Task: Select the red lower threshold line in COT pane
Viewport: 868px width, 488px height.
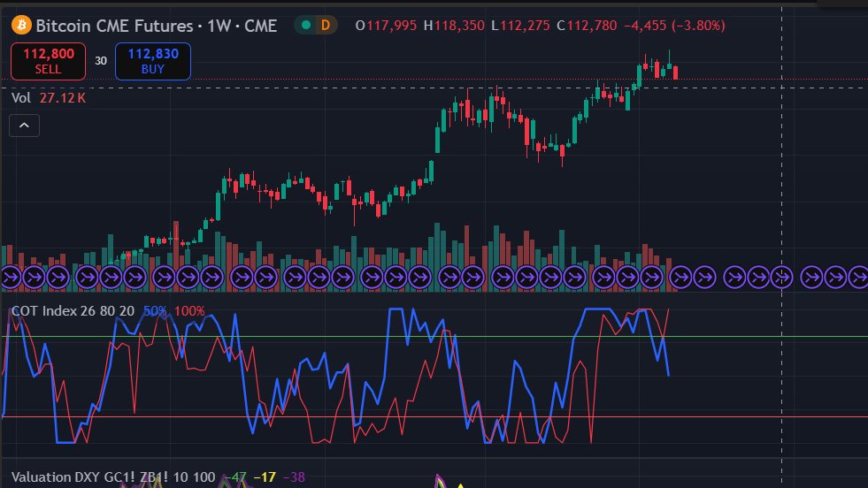Action: click(x=434, y=416)
